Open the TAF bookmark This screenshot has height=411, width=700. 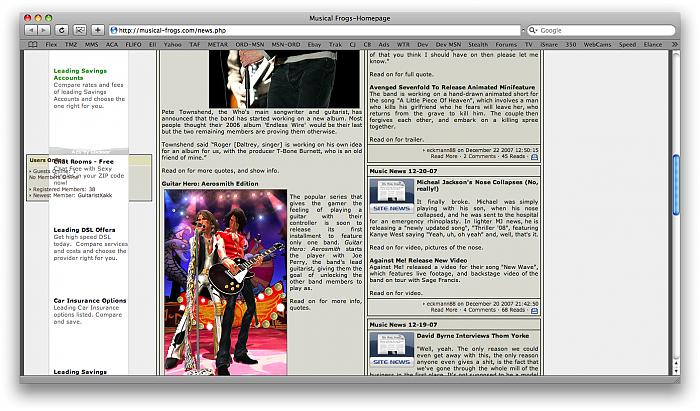pos(195,45)
